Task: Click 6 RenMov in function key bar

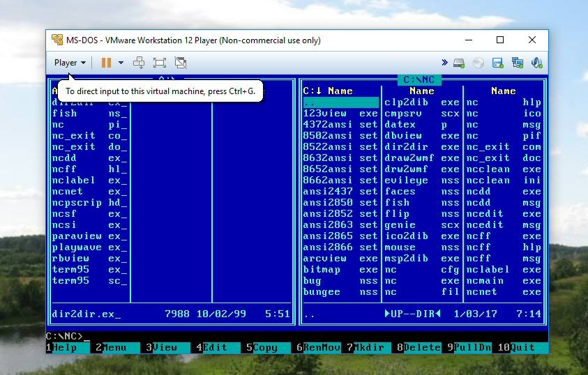Action: tap(318, 348)
